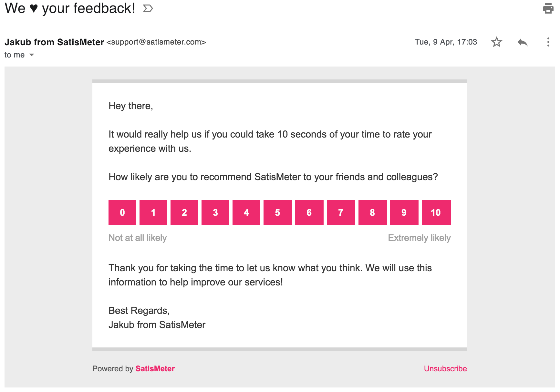Print this email with the printer icon
Image resolution: width=560 pixels, height=392 pixels.
click(548, 8)
